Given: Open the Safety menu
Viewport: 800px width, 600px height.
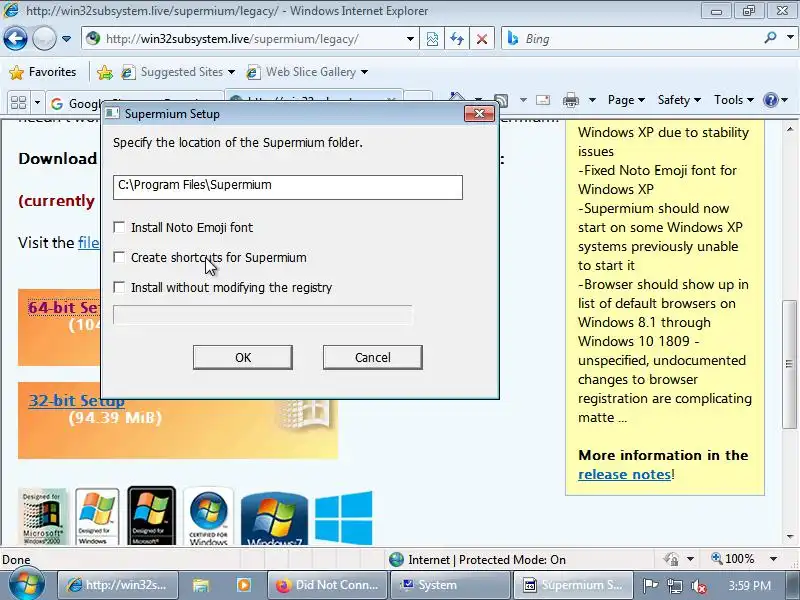Looking at the screenshot, I should click(x=679, y=100).
